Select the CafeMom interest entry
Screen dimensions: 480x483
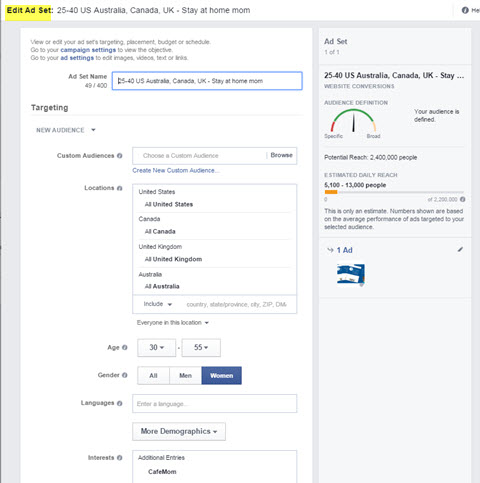(x=162, y=472)
